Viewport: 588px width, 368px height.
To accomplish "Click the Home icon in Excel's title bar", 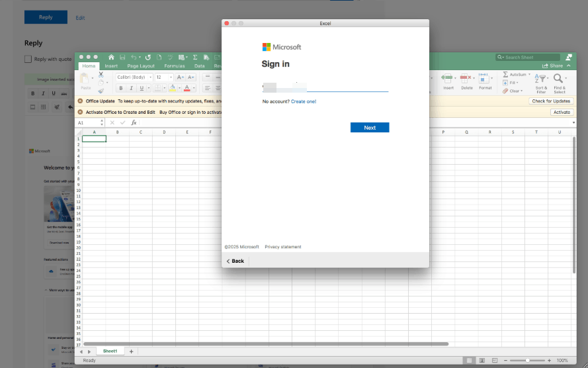I will (111, 58).
